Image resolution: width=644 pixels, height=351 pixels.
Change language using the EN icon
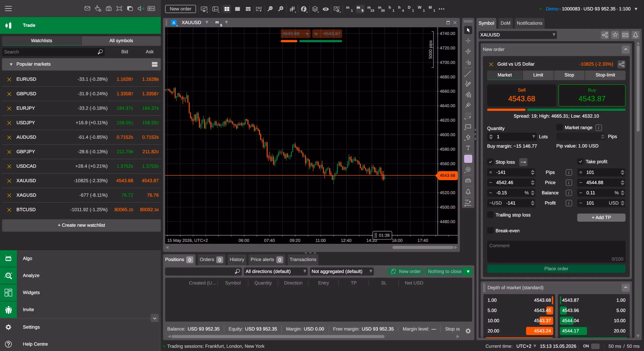pyautogui.click(x=151, y=8)
